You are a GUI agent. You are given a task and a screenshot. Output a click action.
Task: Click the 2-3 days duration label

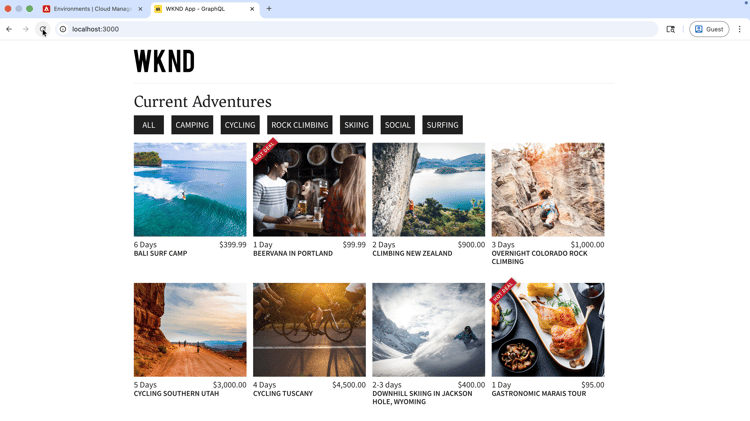387,385
